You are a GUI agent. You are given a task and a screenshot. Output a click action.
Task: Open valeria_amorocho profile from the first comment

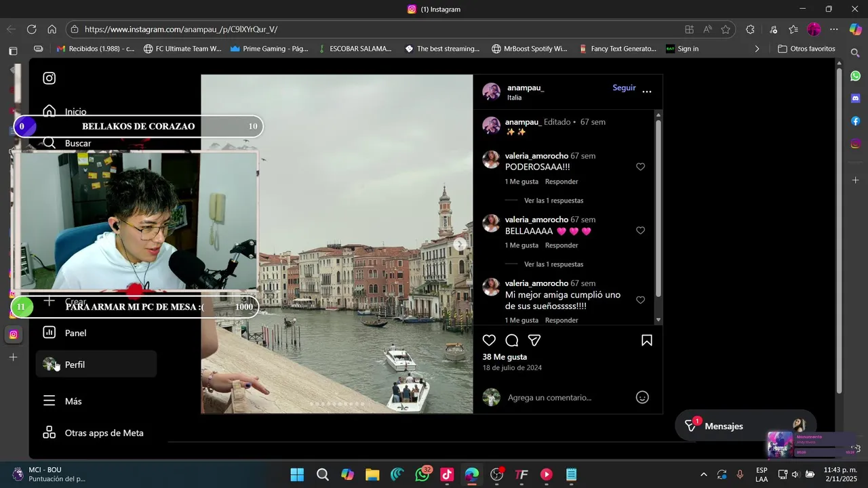point(536,156)
